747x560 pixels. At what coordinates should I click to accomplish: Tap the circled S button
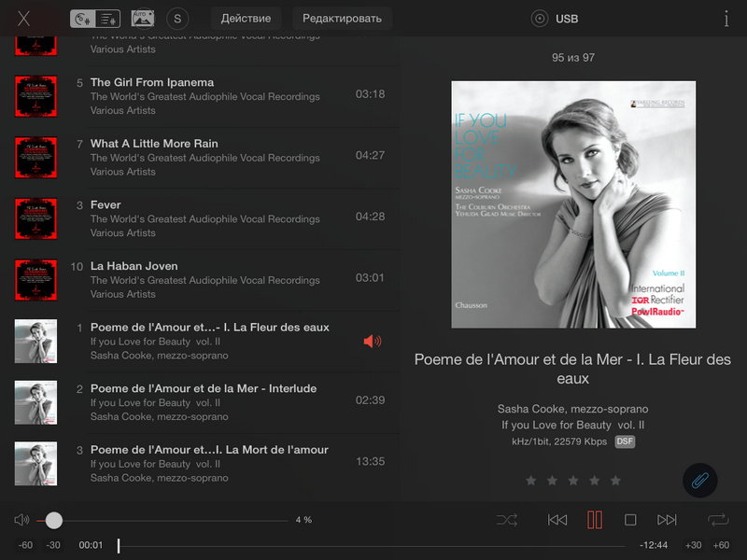(x=177, y=19)
